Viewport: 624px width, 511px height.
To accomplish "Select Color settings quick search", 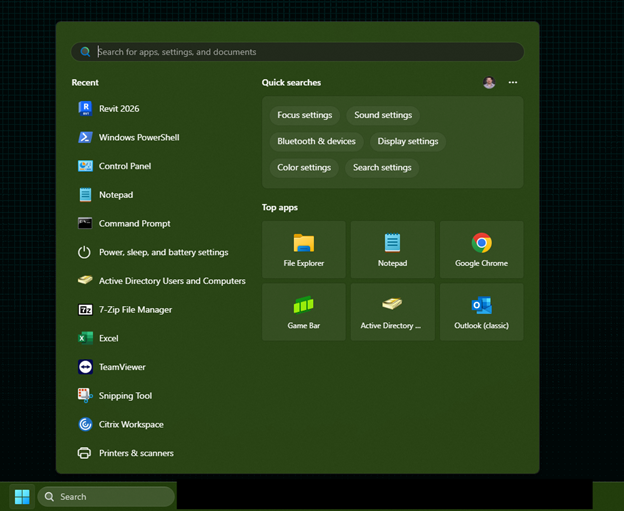I will pos(304,168).
